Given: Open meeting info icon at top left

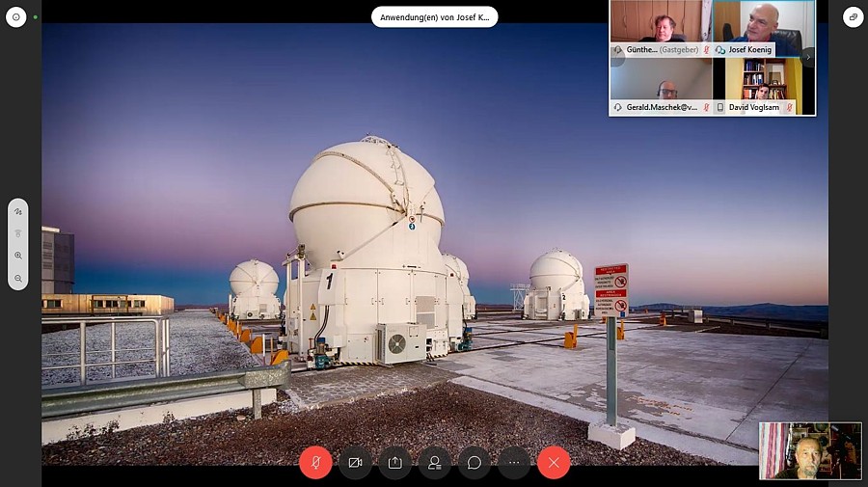Looking at the screenshot, I should pos(16,17).
